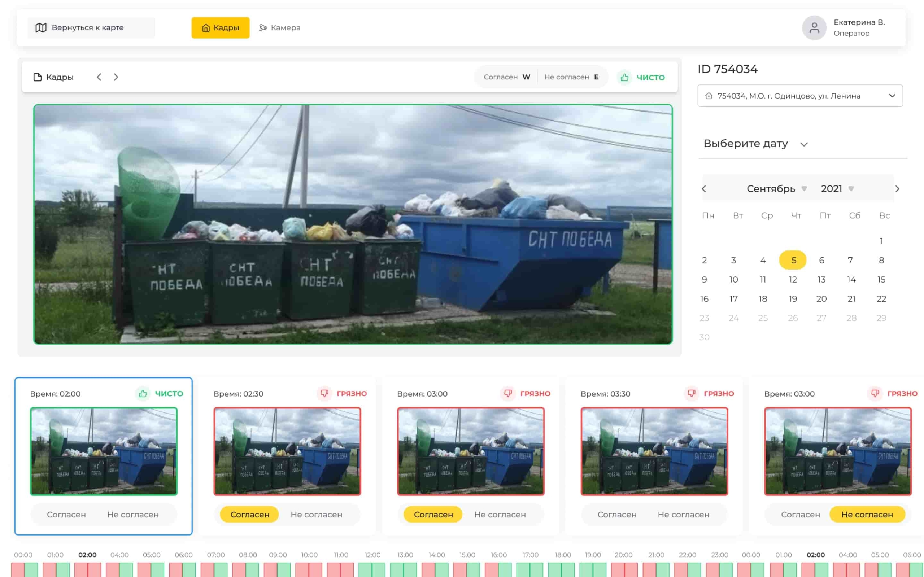Click the map icon beside Вернуться к карте
924x577 pixels.
click(41, 27)
